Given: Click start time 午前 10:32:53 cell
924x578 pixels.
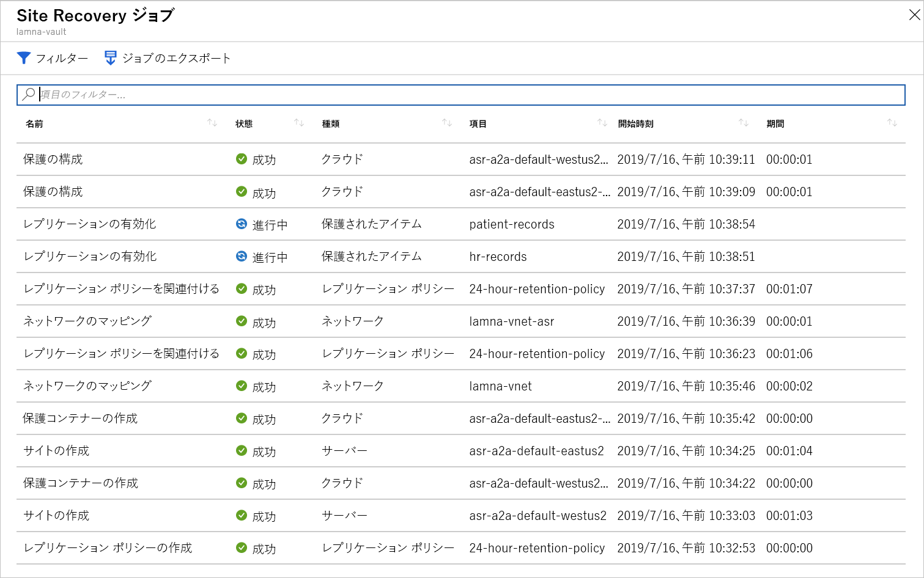Looking at the screenshot, I should tap(686, 548).
